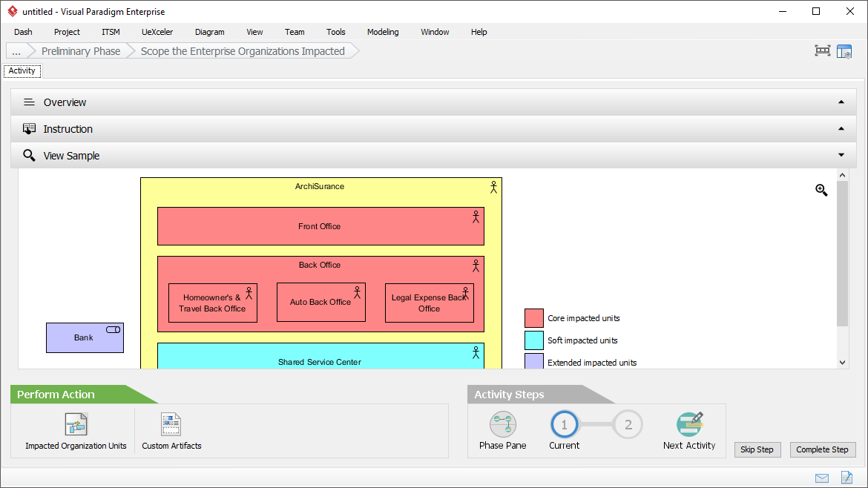Viewport: 868px width, 488px height.
Task: Select step 1 Current circle
Action: [x=564, y=424]
